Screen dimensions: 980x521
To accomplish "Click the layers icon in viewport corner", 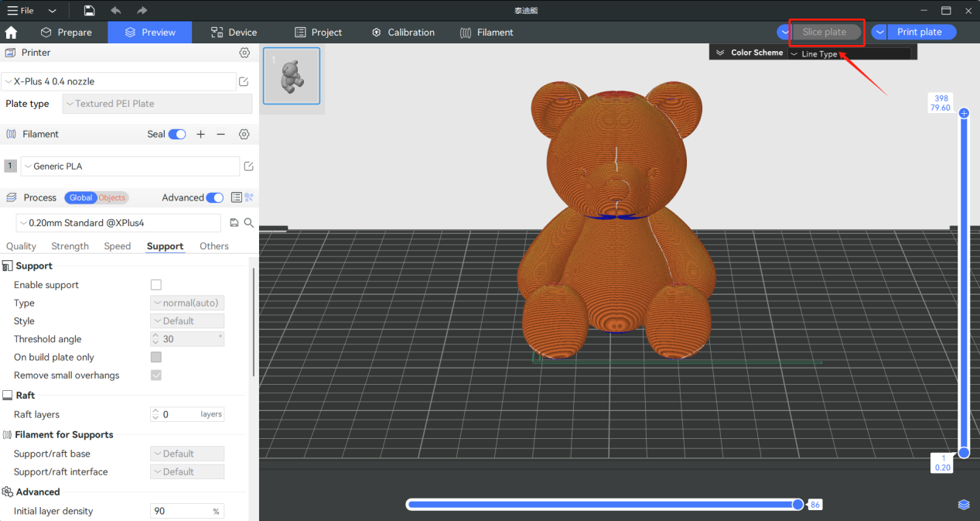I will click(x=964, y=505).
